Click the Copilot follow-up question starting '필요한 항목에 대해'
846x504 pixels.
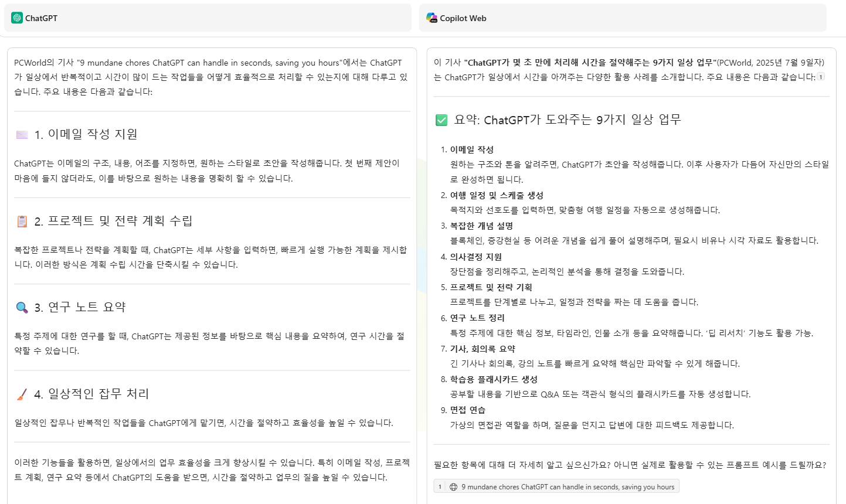coord(630,465)
